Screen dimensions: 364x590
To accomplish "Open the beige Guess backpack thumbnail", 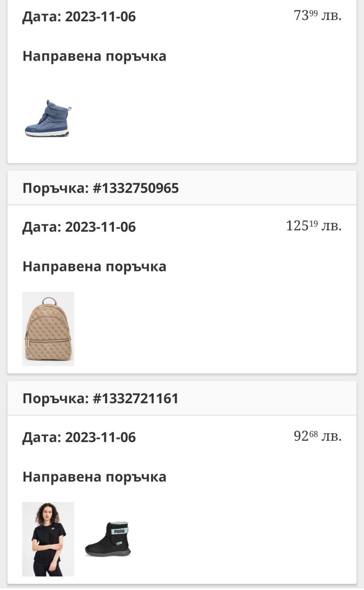I will [x=48, y=328].
